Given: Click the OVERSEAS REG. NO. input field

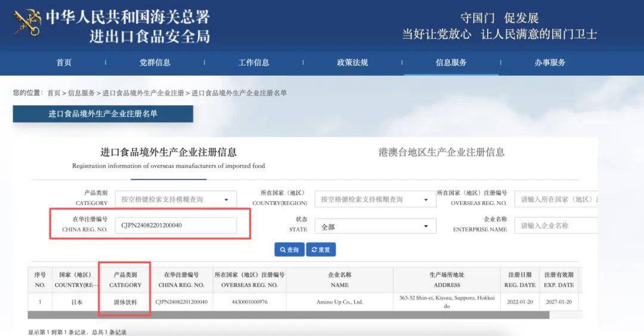Looking at the screenshot, I should pos(556,199).
